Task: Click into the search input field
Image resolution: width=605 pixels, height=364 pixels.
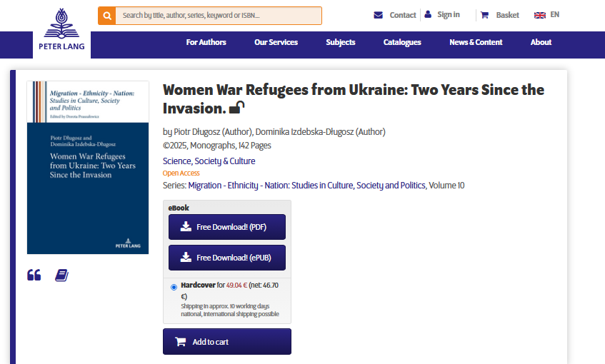Action: [x=218, y=16]
